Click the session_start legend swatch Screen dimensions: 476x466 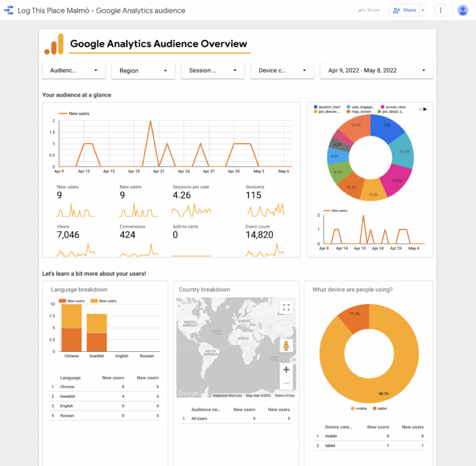[x=315, y=107]
